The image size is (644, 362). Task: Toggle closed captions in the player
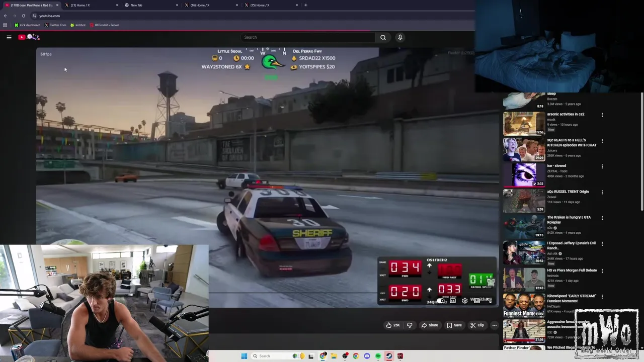click(453, 301)
